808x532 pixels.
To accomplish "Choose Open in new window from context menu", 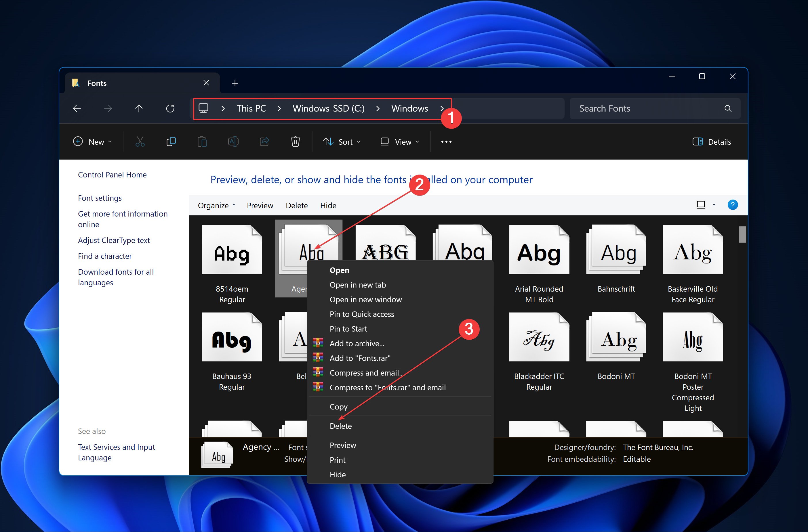I will 400,299.
